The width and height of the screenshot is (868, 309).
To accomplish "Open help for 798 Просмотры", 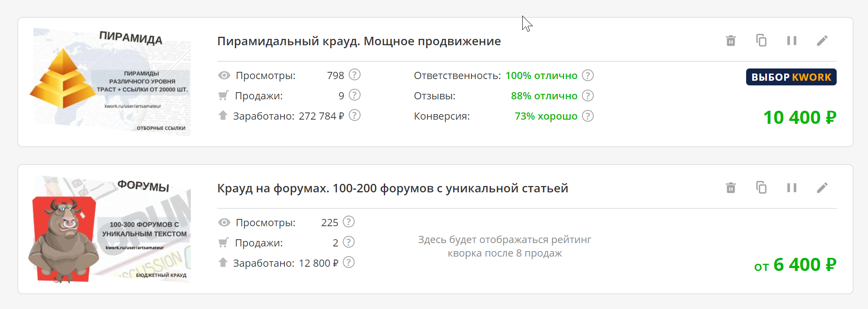I will (x=355, y=75).
